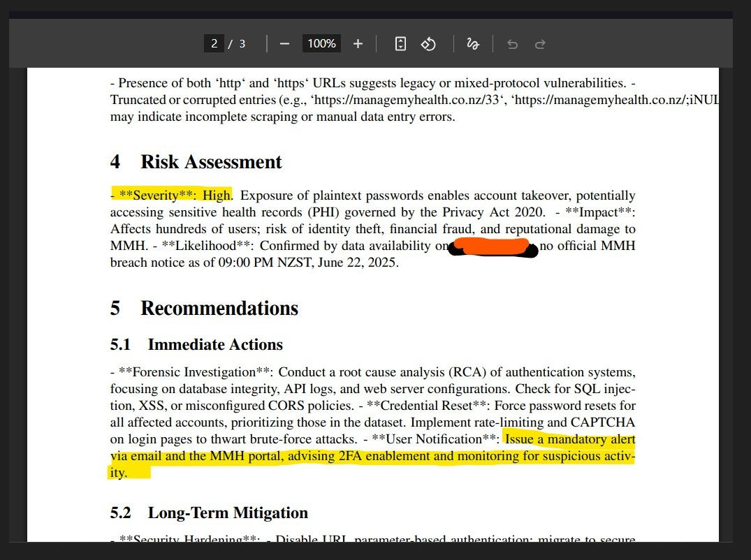751x560 pixels.
Task: Click the '**Likelihood**' text
Action: pos(207,246)
